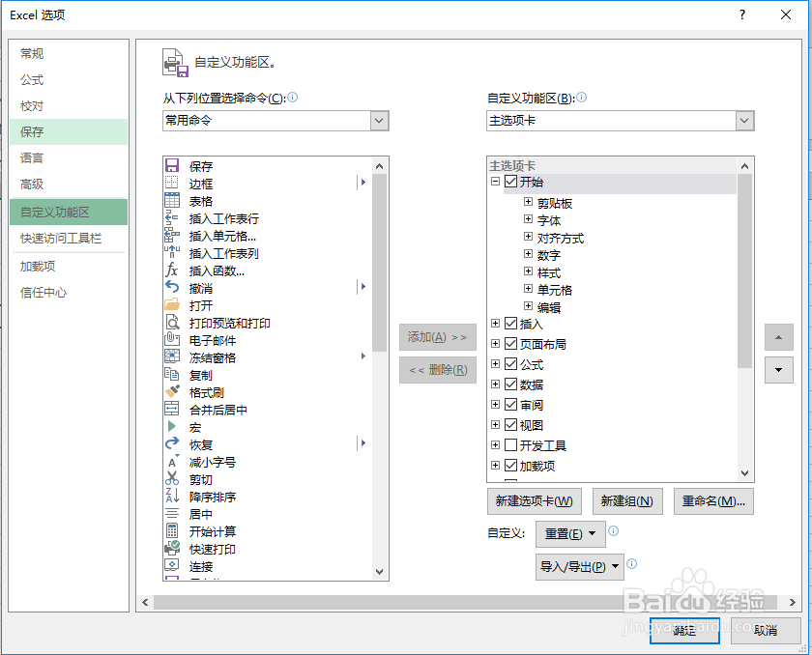Enable the 开发工具 checkbox
812x655 pixels.
pyautogui.click(x=510, y=445)
